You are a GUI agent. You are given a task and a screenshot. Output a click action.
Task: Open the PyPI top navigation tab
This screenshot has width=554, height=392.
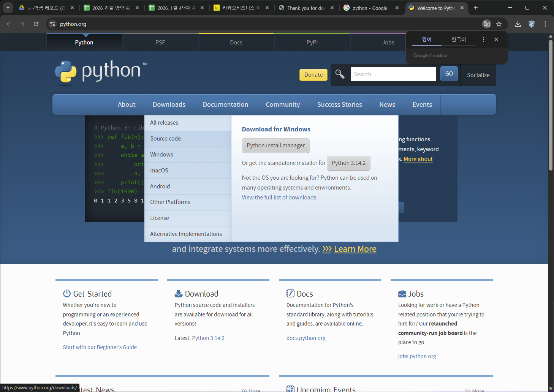[x=312, y=43]
